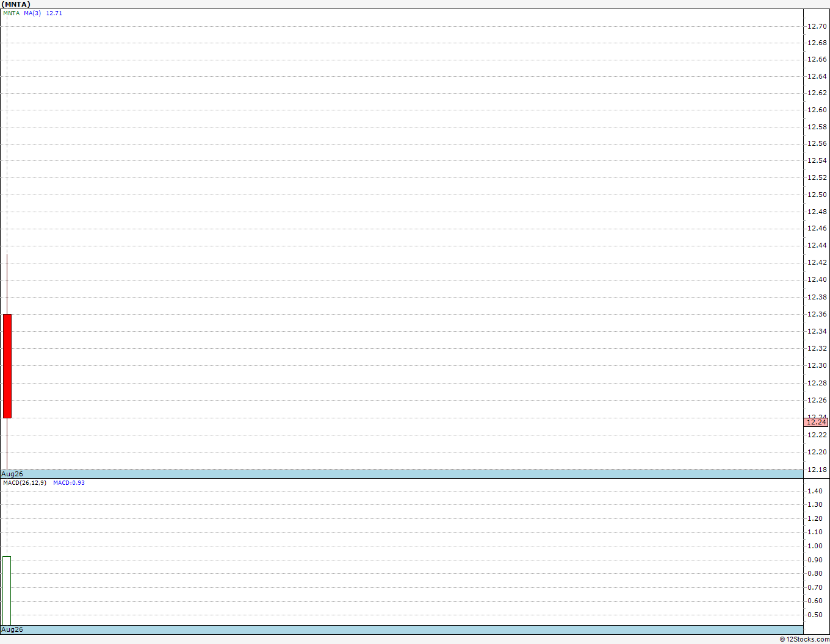Image resolution: width=830 pixels, height=644 pixels.
Task: Click the Aug26 date label under MACD panel
Action: point(12,629)
